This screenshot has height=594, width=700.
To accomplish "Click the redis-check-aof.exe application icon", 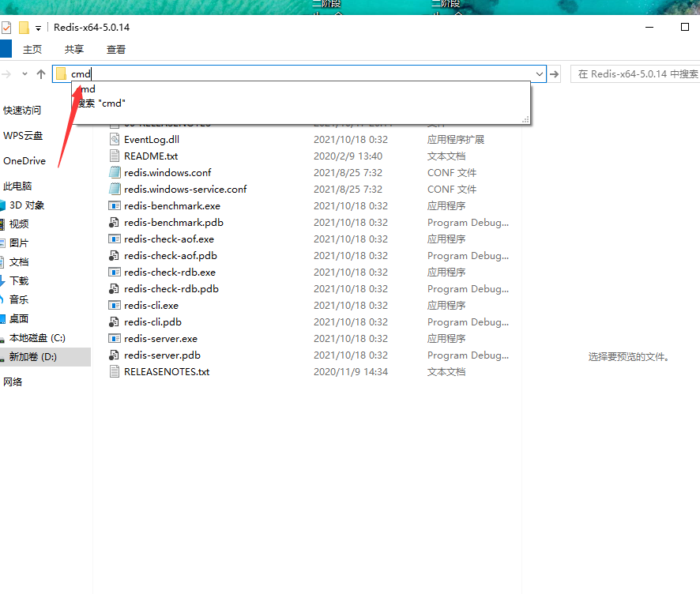I will [x=115, y=239].
